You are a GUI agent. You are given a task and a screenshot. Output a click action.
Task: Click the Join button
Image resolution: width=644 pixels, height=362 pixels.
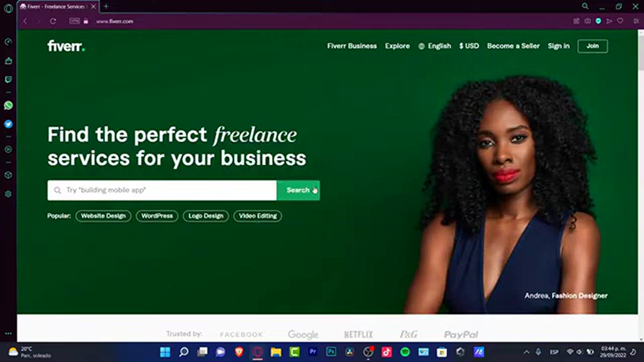592,46
